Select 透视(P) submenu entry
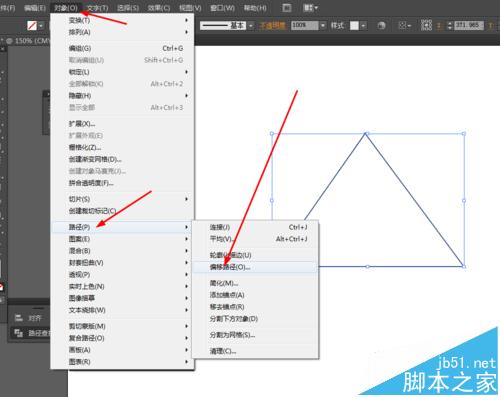Screen dimensions: 500x397 pyautogui.click(x=122, y=275)
